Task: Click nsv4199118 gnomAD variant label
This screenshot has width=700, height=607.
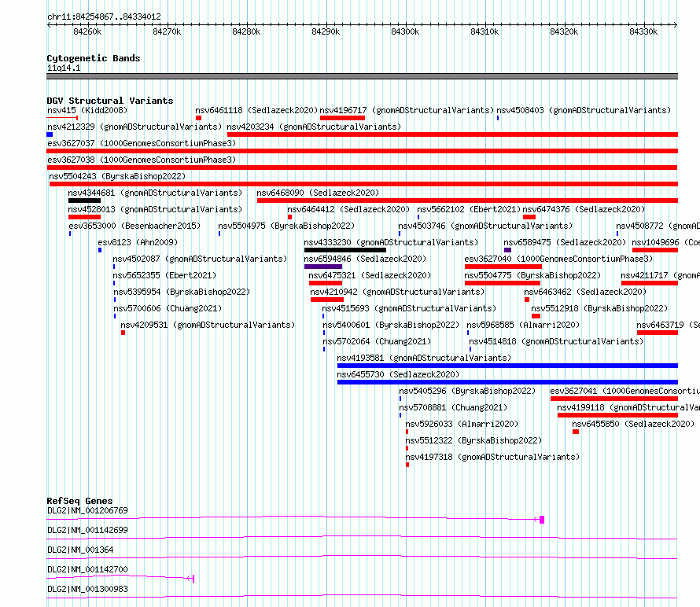Action: click(628, 407)
